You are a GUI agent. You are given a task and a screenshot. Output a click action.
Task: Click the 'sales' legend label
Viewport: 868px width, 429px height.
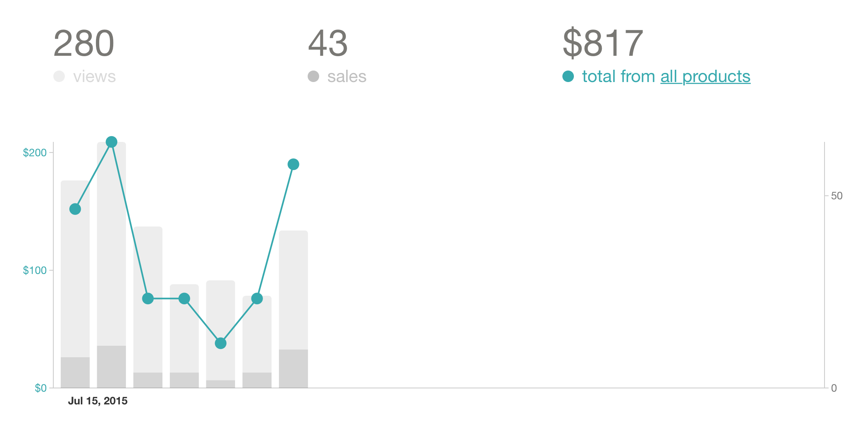pos(347,77)
